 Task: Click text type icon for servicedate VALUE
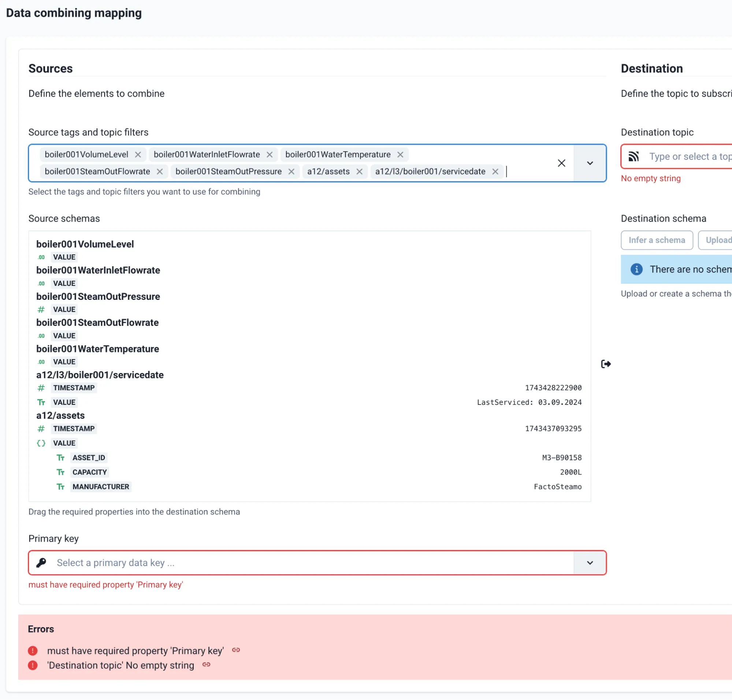tap(41, 403)
